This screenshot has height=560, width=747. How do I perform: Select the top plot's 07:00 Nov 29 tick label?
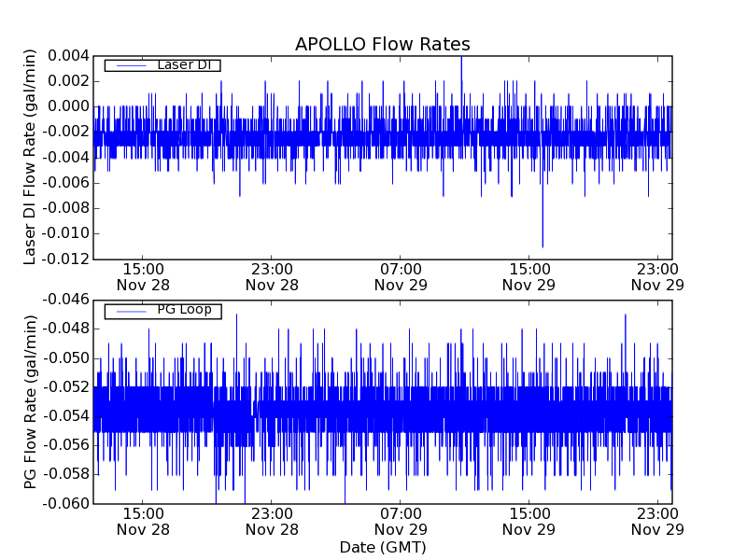[402, 276]
